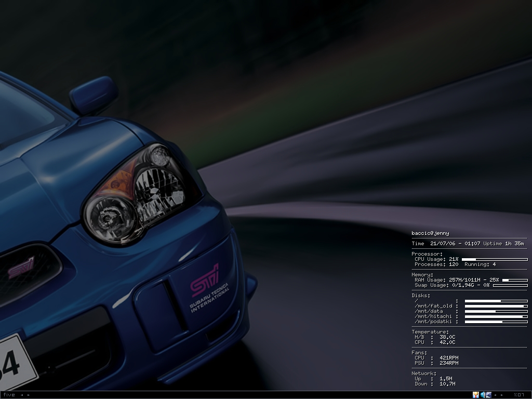Click the 'Uptime 1h 35m' text
The image size is (532, 399).
click(x=503, y=244)
